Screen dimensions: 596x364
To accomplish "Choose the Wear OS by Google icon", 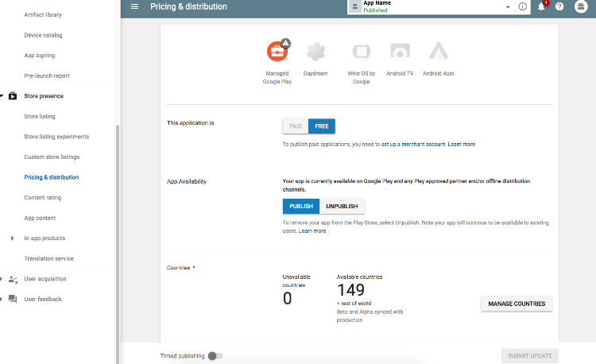I will point(361,52).
